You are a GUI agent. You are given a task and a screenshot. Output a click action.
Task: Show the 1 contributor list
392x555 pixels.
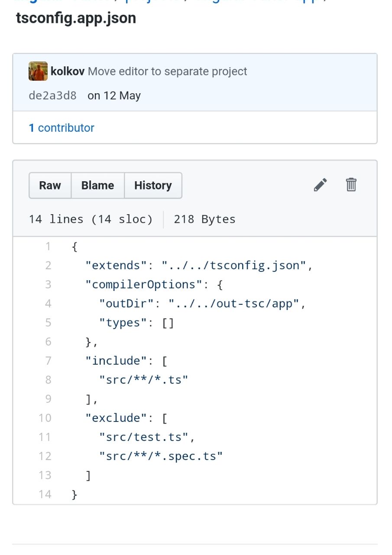click(62, 128)
